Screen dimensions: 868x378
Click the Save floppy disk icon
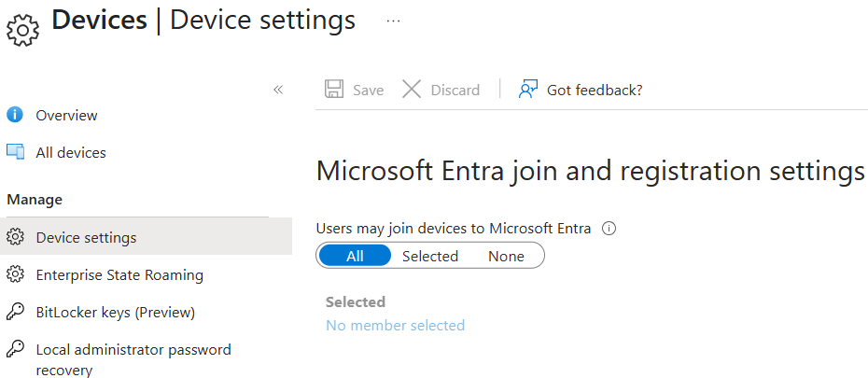pos(334,89)
